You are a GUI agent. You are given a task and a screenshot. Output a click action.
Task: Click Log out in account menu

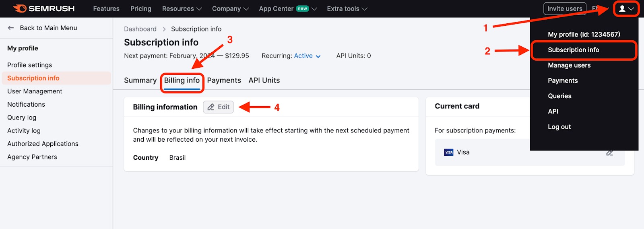559,127
